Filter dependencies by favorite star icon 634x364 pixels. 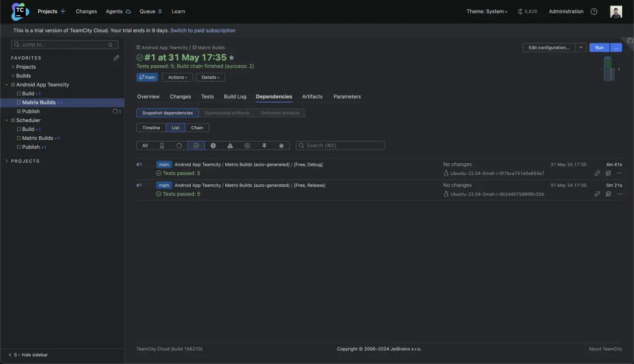(281, 146)
